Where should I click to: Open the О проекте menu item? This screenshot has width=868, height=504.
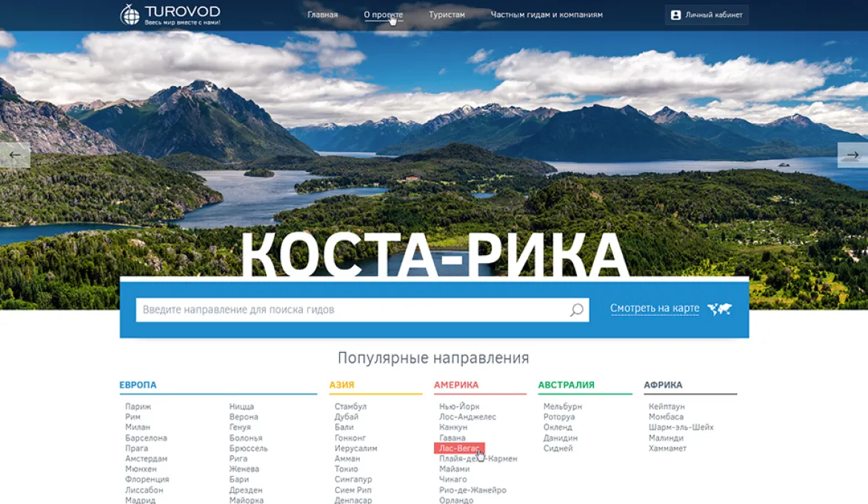coord(383,15)
